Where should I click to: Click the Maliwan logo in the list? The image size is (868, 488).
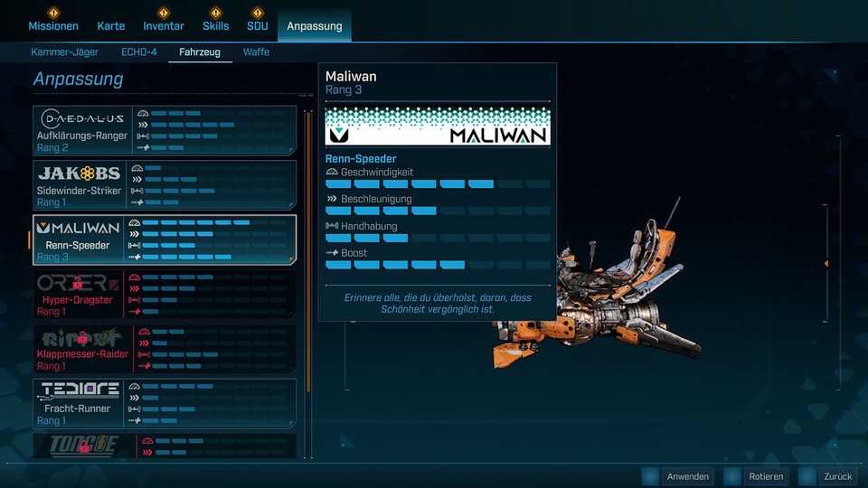pyautogui.click(x=78, y=228)
